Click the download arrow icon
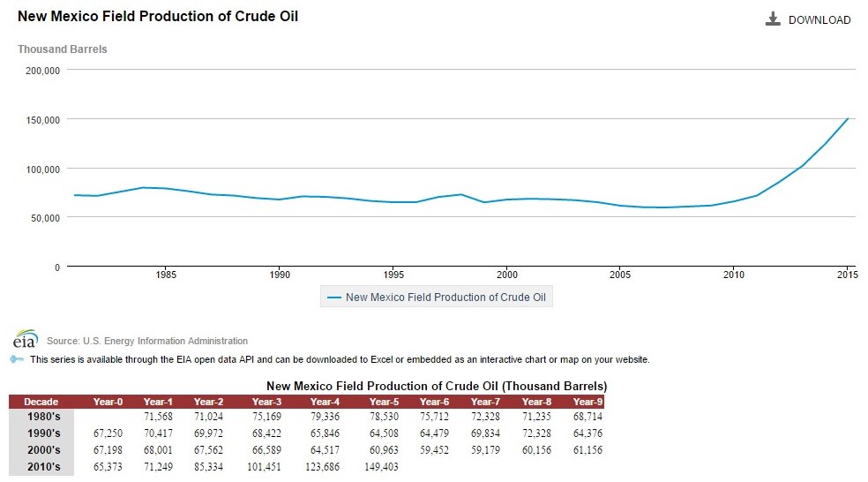This screenshot has height=482, width=868. pyautogui.click(x=773, y=19)
